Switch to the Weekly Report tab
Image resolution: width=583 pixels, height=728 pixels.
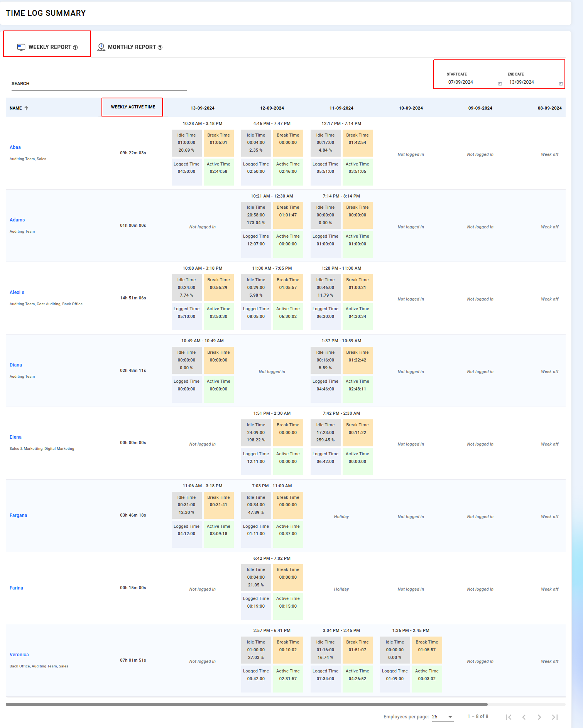pos(47,47)
